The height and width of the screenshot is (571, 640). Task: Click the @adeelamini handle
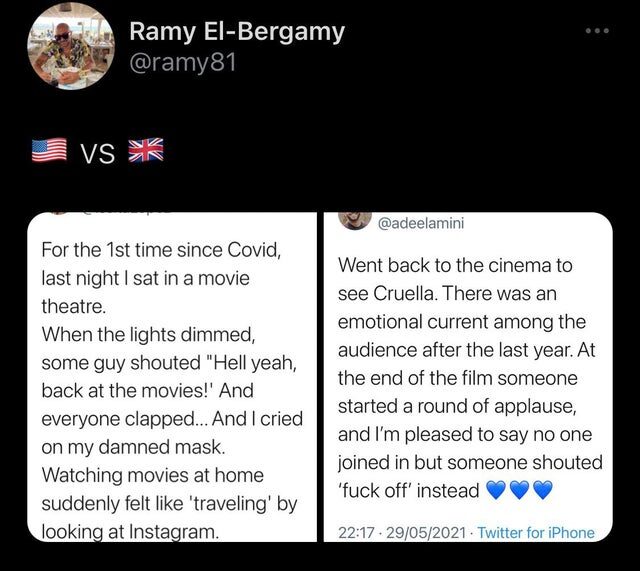pyautogui.click(x=421, y=223)
